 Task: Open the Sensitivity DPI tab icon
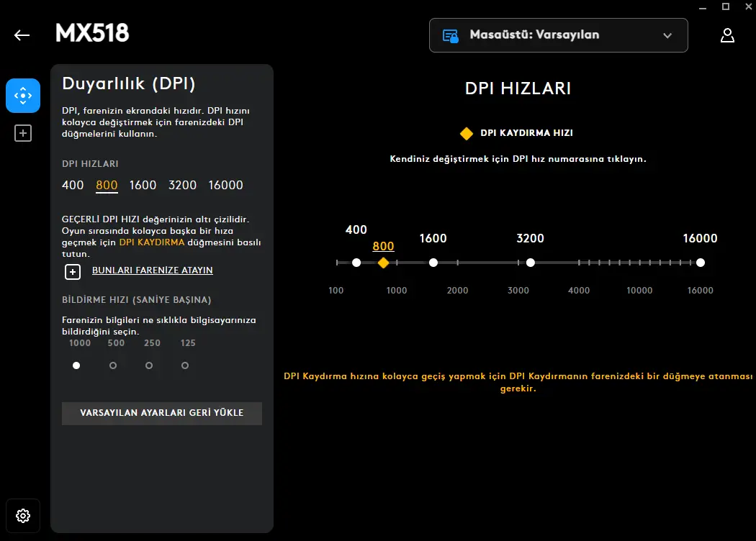(x=23, y=96)
